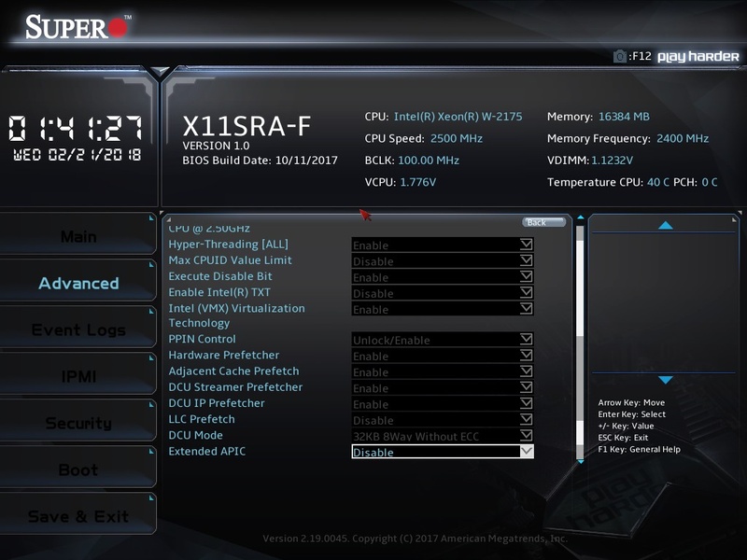Click the BCLK 100.00 MHz value
Viewport: 747px width, 560px height.
pos(429,161)
